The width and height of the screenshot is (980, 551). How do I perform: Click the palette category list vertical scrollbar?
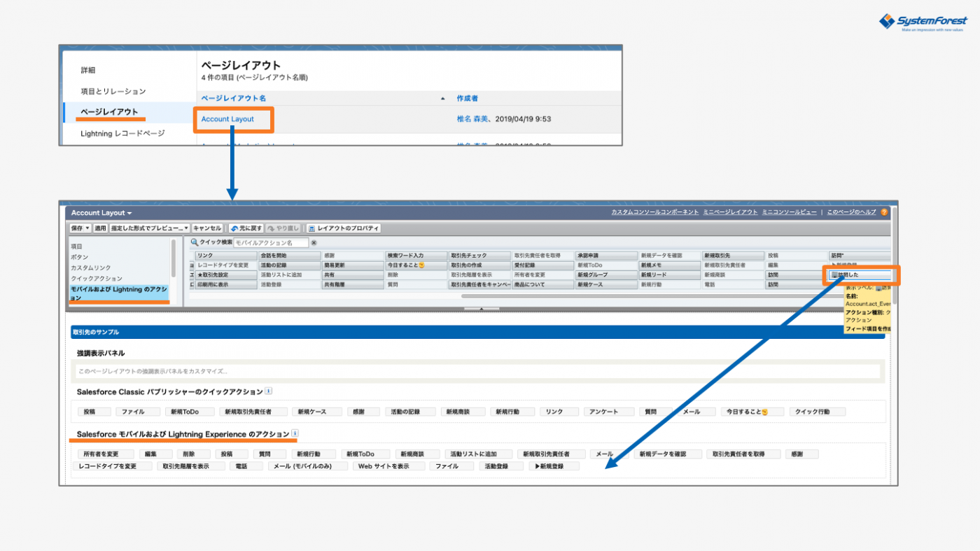coord(174,259)
